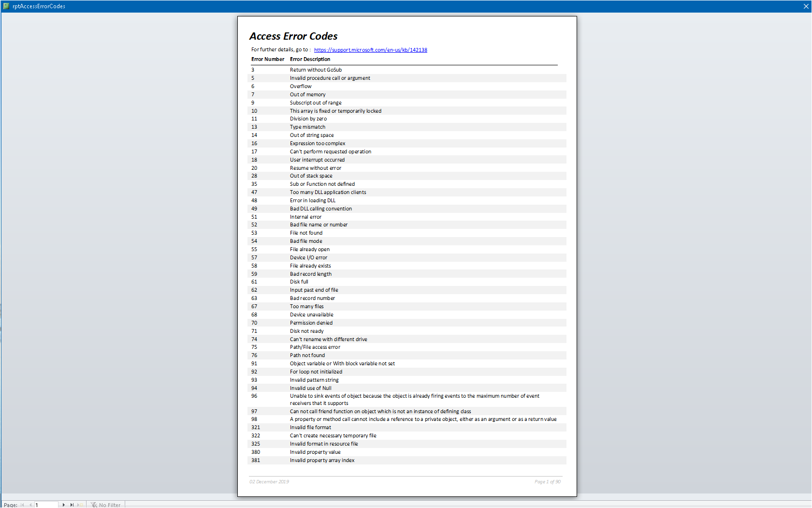Click the 'Invalid file format' entry
This screenshot has height=508, width=812.
click(x=310, y=428)
